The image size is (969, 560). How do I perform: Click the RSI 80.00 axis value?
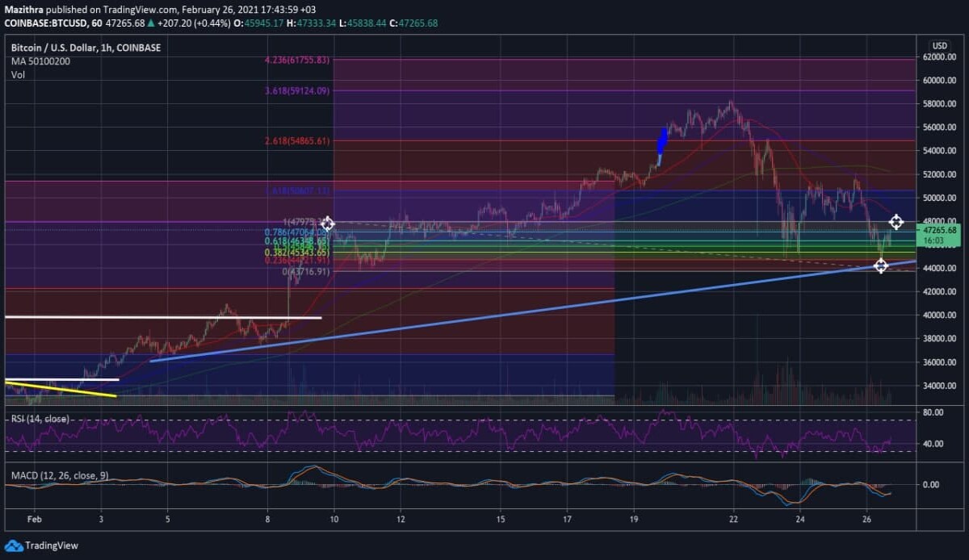pos(933,412)
